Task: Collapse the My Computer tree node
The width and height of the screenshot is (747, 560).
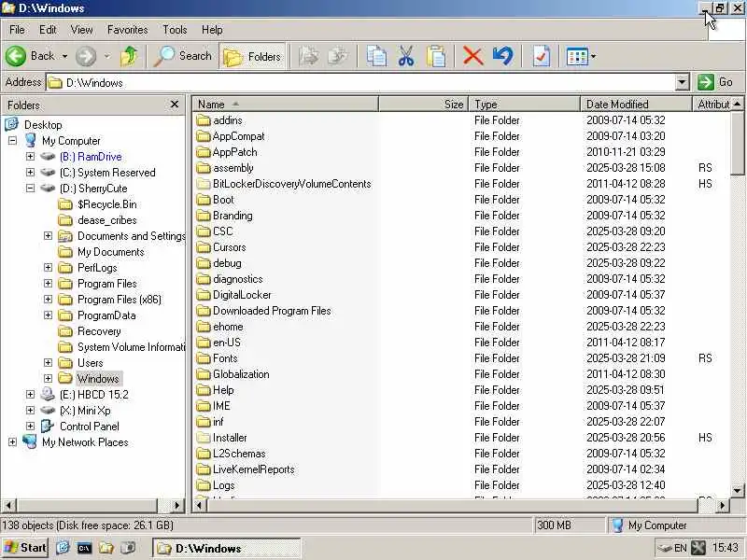Action: (12, 141)
